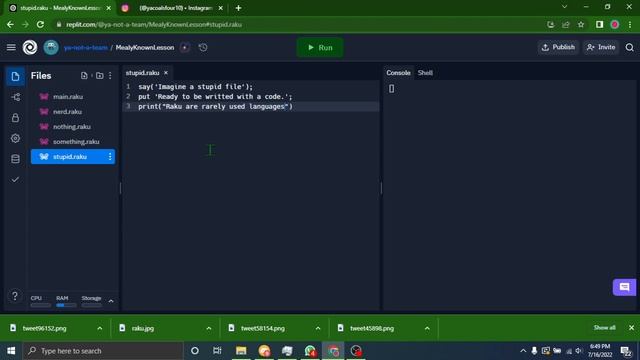Open the Help question mark icon
Screen dimensions: 640x360
[x=15, y=296]
